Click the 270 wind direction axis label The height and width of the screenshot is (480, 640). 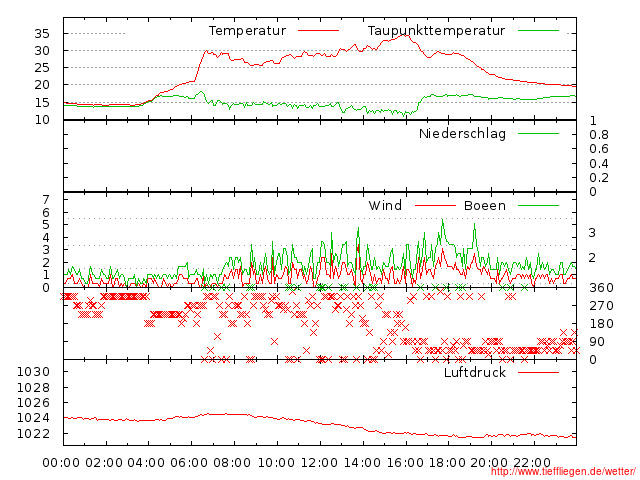tap(601, 306)
